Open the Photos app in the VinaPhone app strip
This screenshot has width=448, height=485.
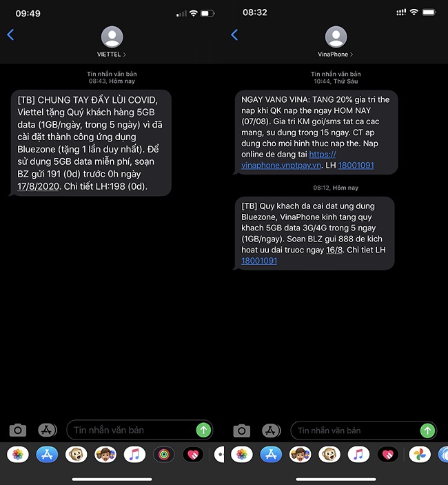pyautogui.click(x=241, y=455)
